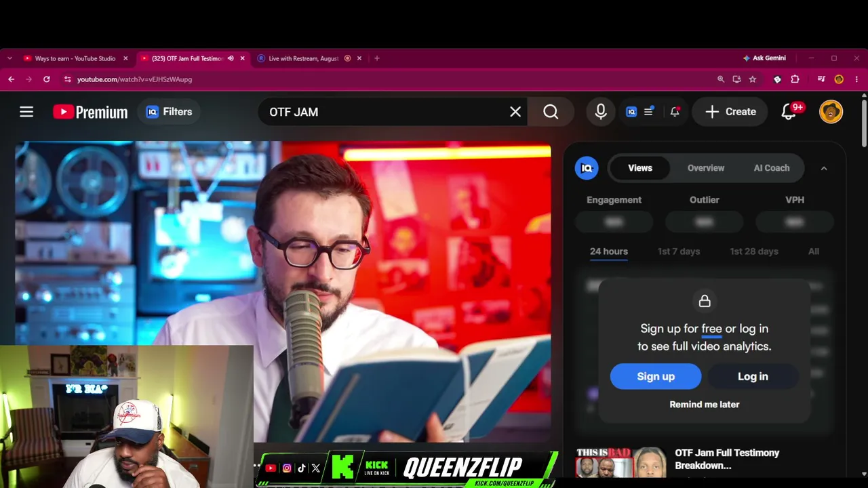
Task: Select the 24 hours time range
Action: click(x=609, y=251)
